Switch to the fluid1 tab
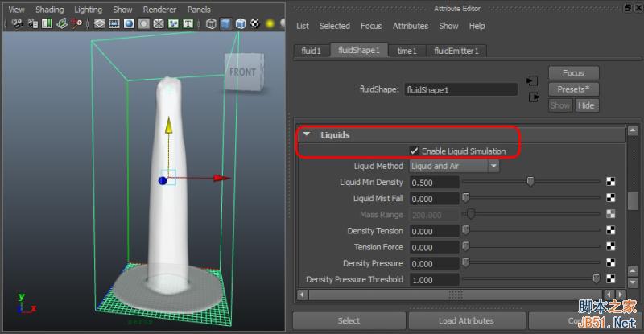 312,51
